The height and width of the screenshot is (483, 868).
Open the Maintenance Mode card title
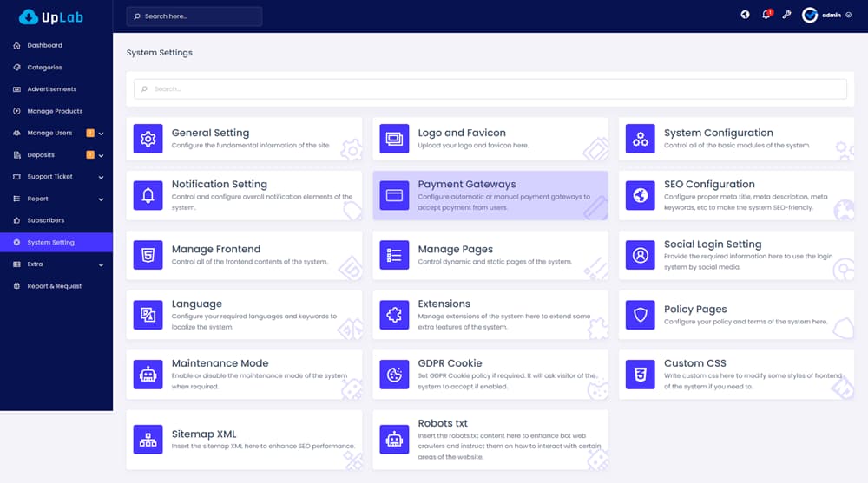(220, 363)
